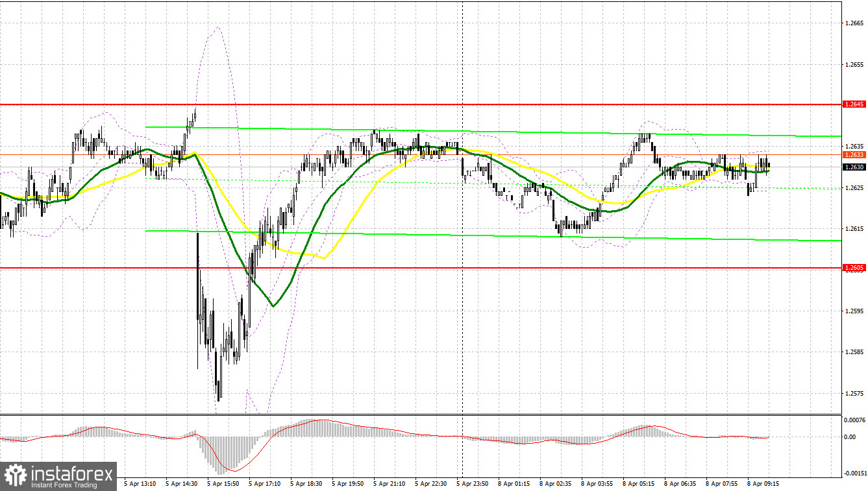868x491 pixels.
Task: Select the orange horizontal line at 1.2633
Action: tap(421, 154)
